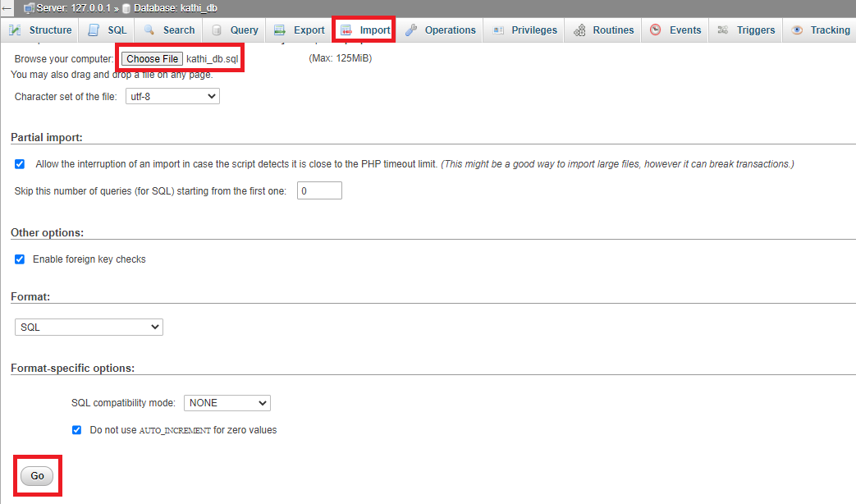Open the Query tab
The image size is (856, 504).
point(235,30)
